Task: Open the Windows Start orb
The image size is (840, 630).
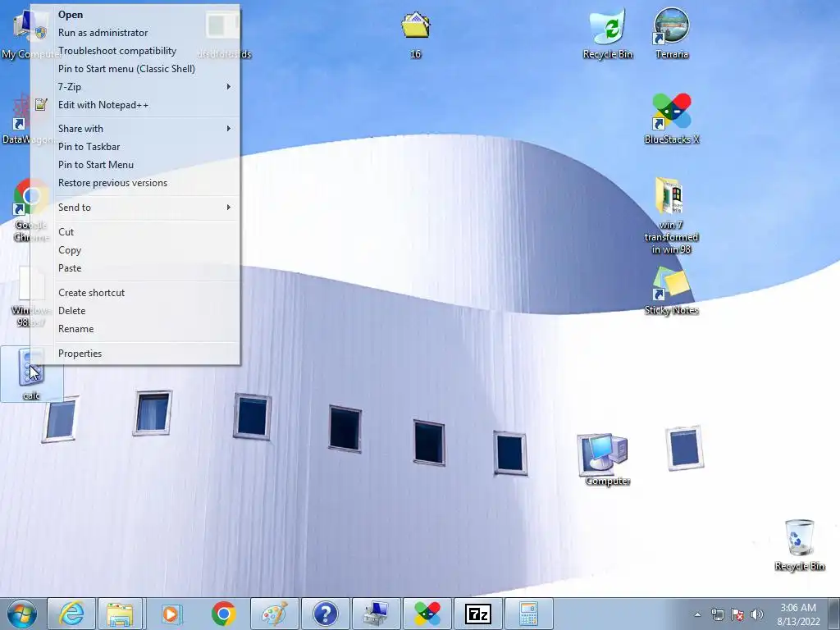Action: pos(22,614)
